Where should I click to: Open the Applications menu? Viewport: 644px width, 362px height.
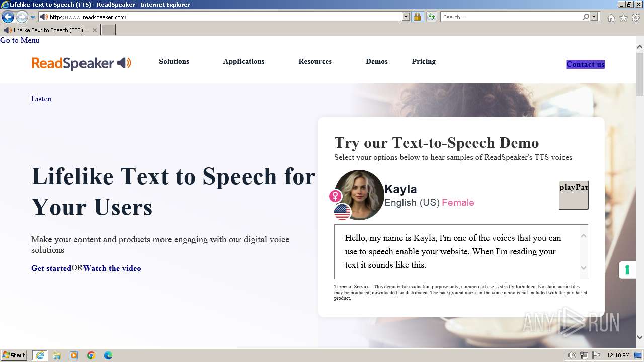point(244,61)
